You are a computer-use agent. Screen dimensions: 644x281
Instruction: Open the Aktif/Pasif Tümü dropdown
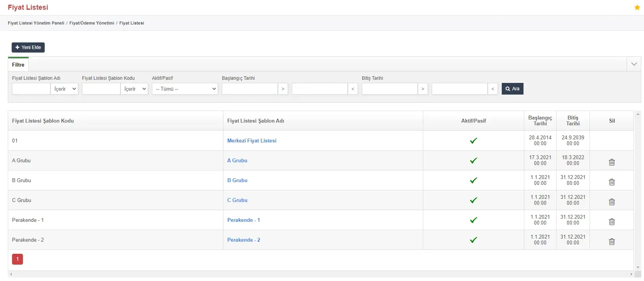point(185,89)
